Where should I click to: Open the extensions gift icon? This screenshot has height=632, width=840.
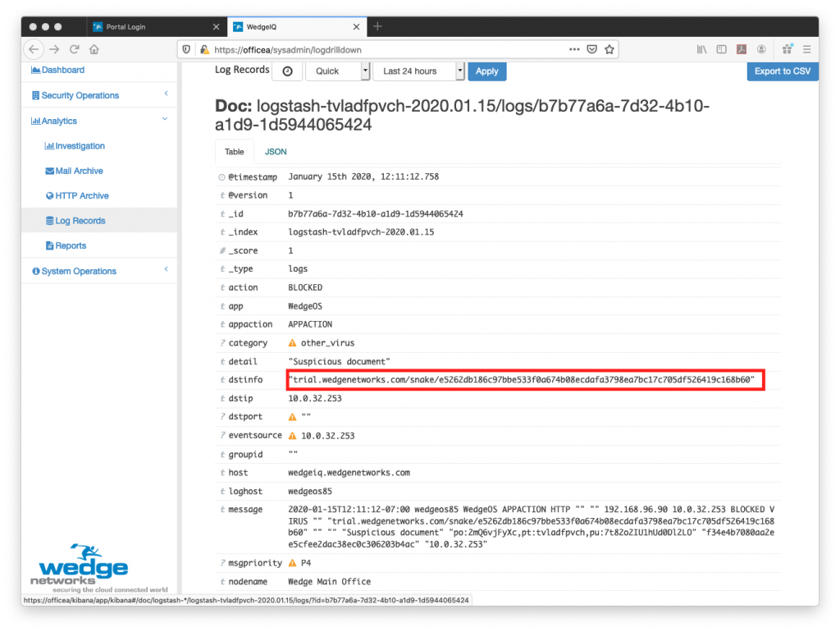click(787, 49)
